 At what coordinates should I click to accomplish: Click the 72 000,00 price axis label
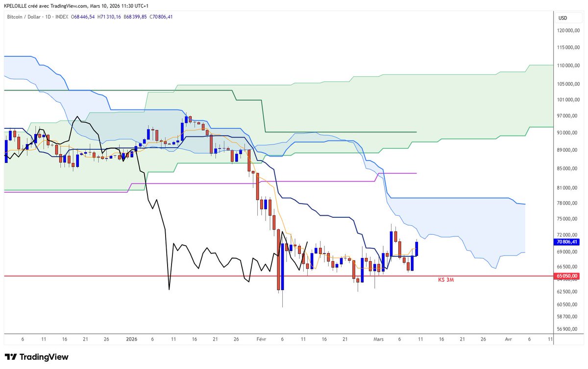tap(567, 235)
